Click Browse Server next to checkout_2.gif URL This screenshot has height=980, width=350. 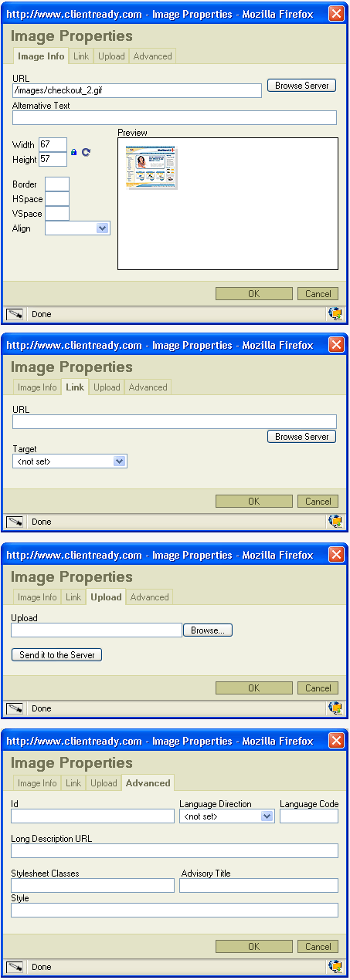click(302, 86)
